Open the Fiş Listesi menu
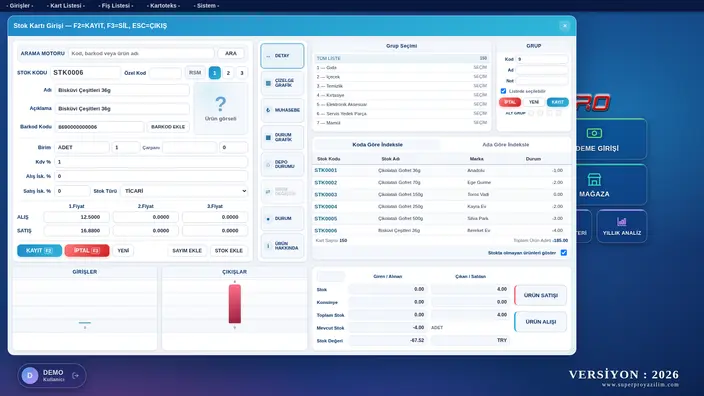The height and width of the screenshot is (396, 704). pyautogui.click(x=115, y=5)
